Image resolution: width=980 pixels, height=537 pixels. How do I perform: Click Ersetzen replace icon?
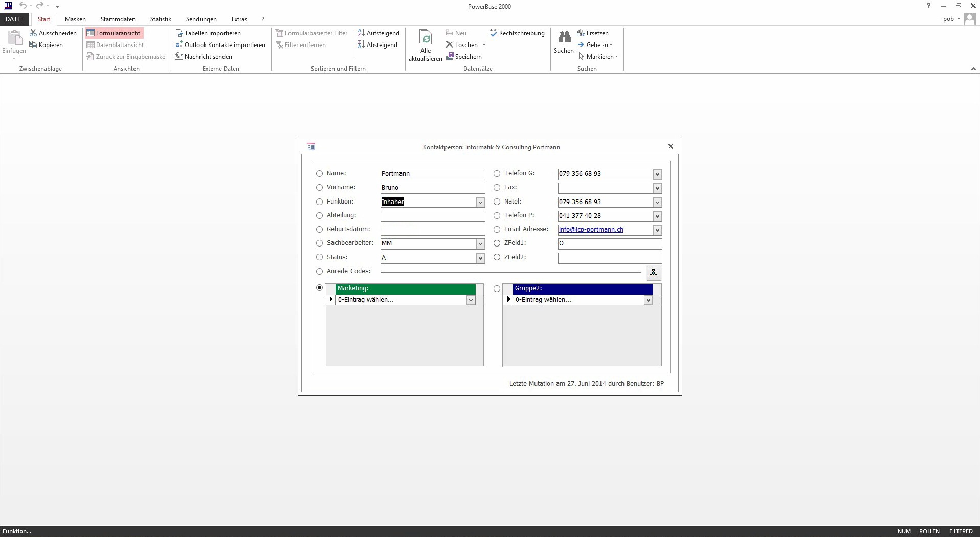[581, 33]
